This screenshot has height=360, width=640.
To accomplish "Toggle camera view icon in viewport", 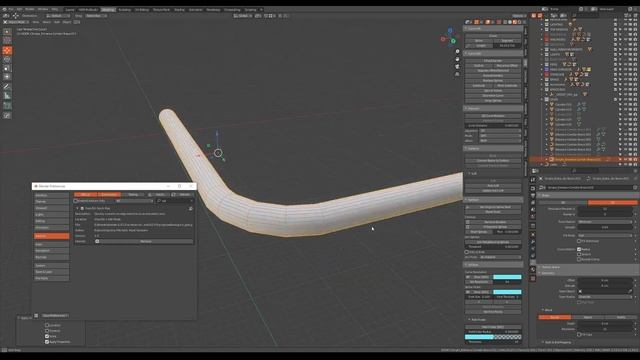I will tap(457, 67).
